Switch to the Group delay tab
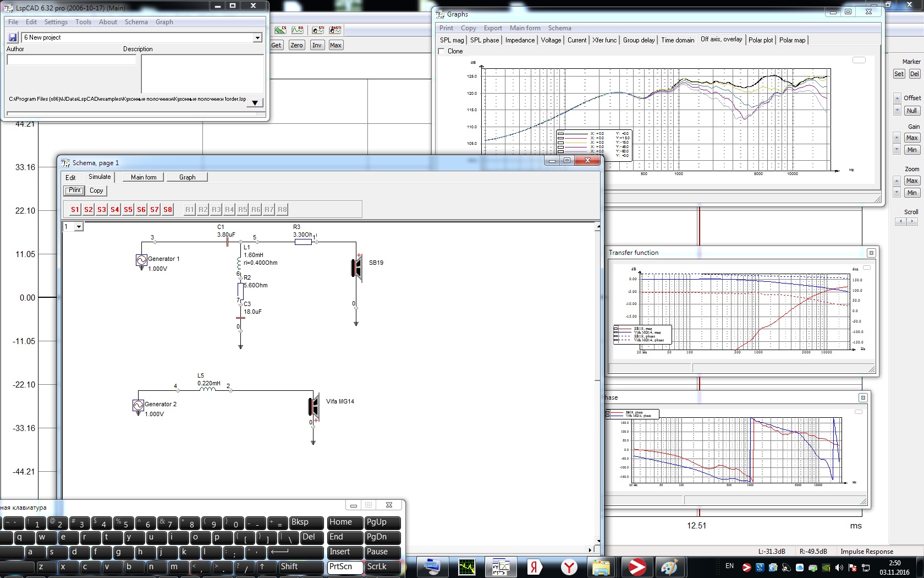 click(x=639, y=40)
